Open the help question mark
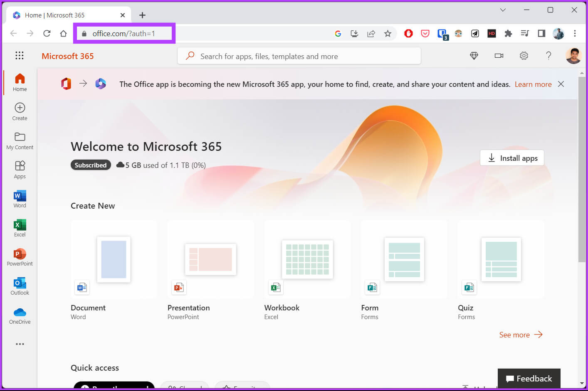Viewport: 588px width, 391px height. (x=548, y=56)
